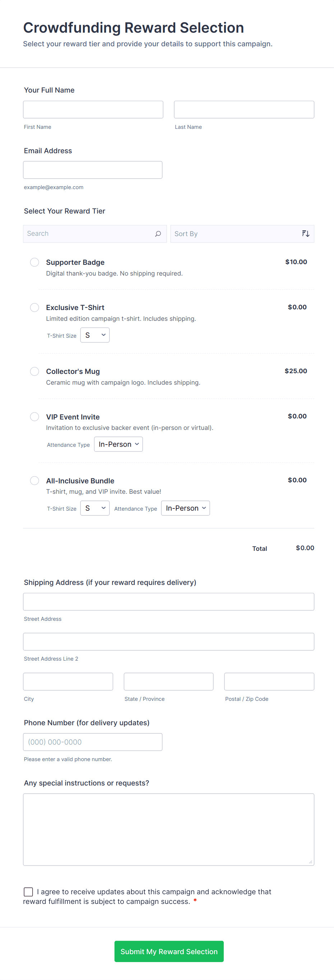
Task: Click the Phone Number input field
Action: [x=93, y=741]
